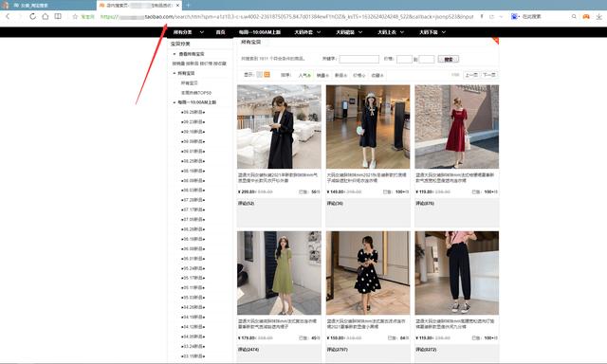The width and height of the screenshot is (607, 364).
Task: Switch to orange grid display view
Action: coord(267,75)
